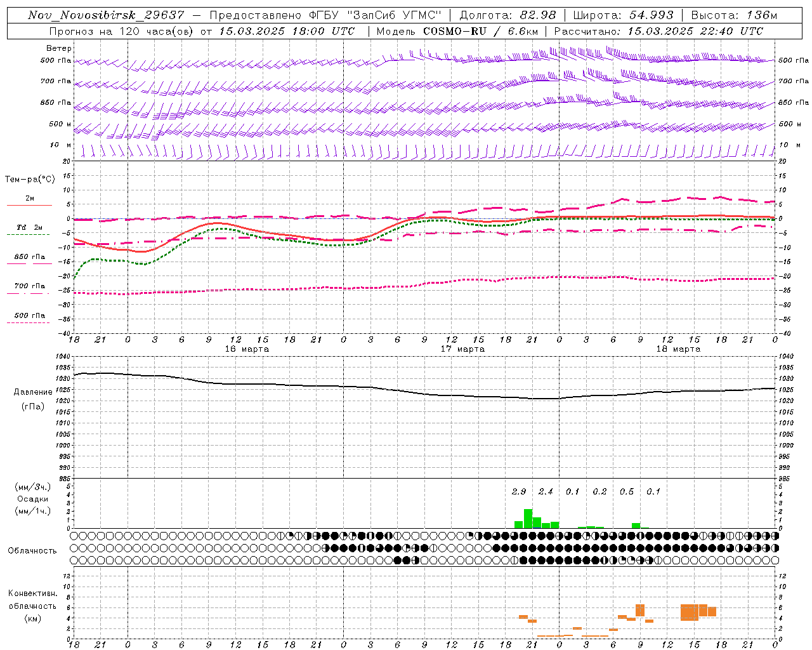Click the widest orange convective cloud block

click(x=690, y=613)
